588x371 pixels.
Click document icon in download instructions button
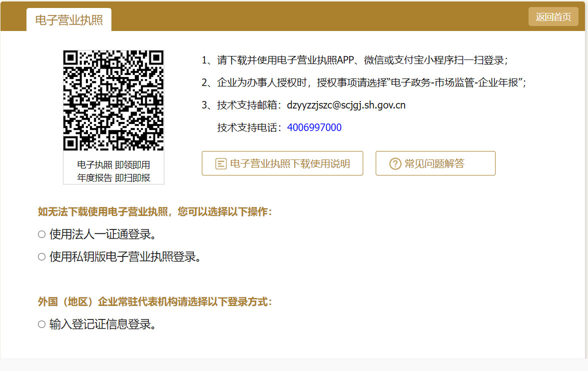(x=221, y=163)
